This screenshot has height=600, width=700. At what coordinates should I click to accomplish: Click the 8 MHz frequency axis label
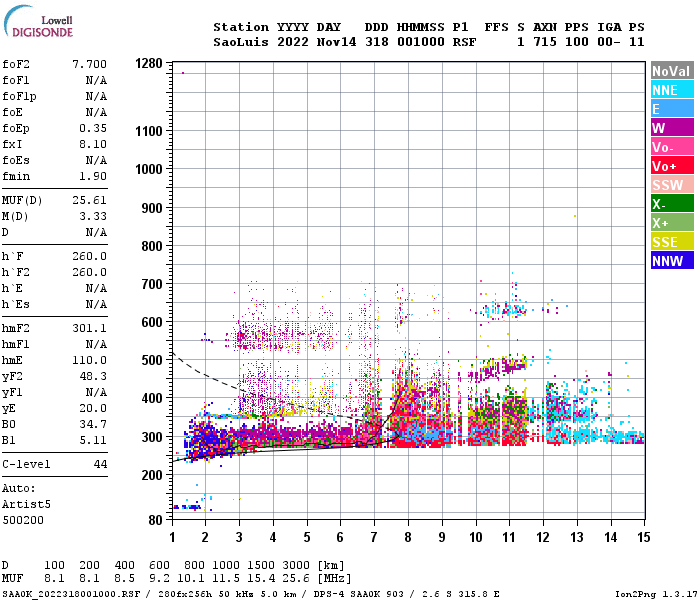point(408,538)
